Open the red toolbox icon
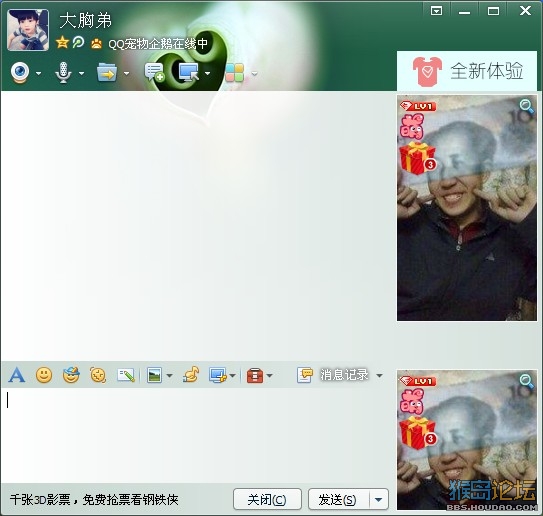Image resolution: width=543 pixels, height=516 pixels. click(255, 375)
